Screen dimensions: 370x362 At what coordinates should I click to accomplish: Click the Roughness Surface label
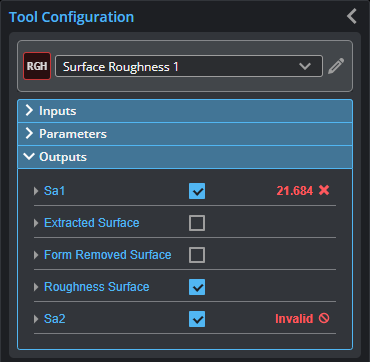(x=97, y=287)
